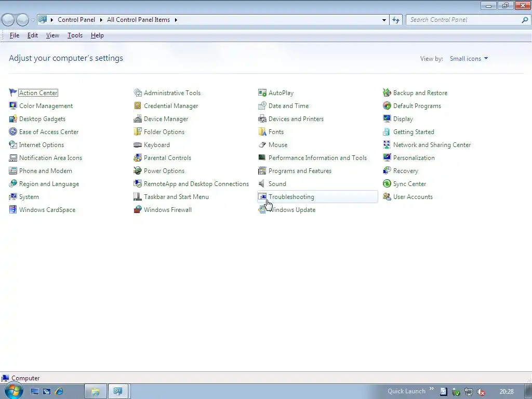
Task: Open the Internet Options icon
Action: click(x=13, y=145)
